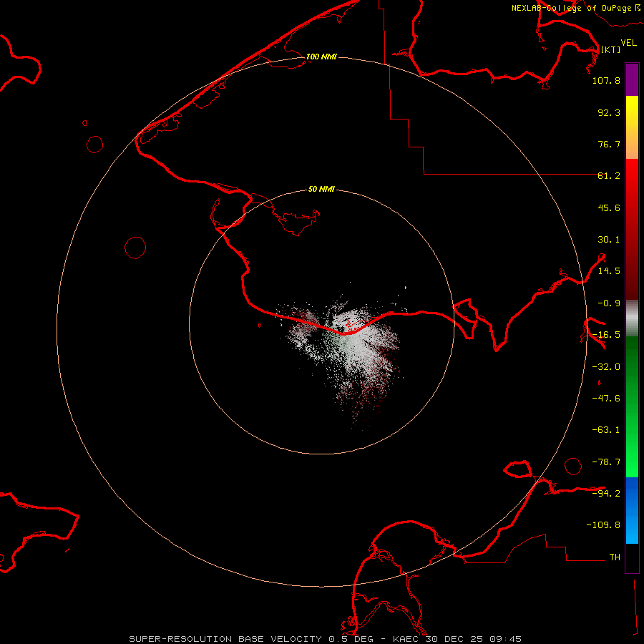
Task: Click the red segment of the color bar
Action: (632, 229)
